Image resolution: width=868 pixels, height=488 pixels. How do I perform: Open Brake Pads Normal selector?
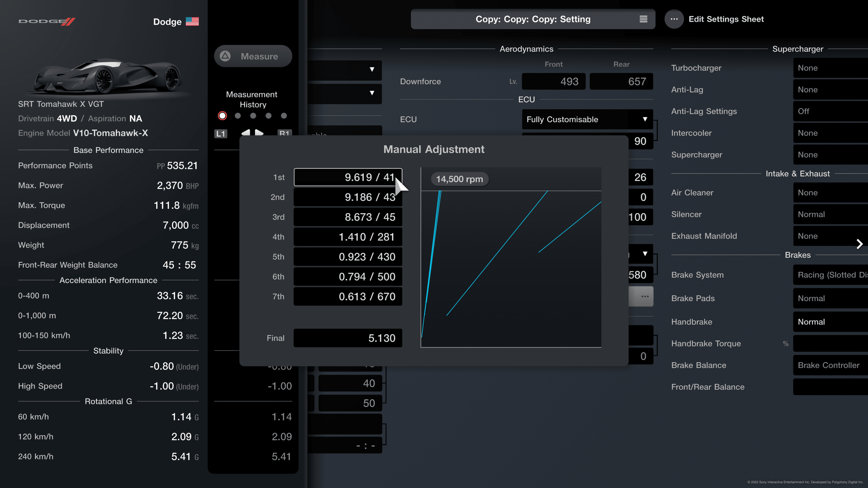click(x=831, y=298)
